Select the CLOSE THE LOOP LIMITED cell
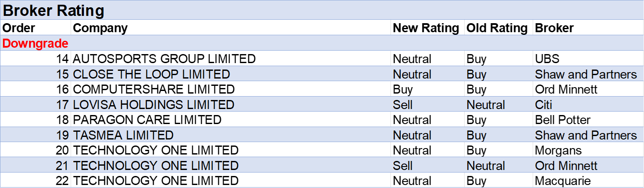The width and height of the screenshot is (644, 188). pyautogui.click(x=152, y=74)
